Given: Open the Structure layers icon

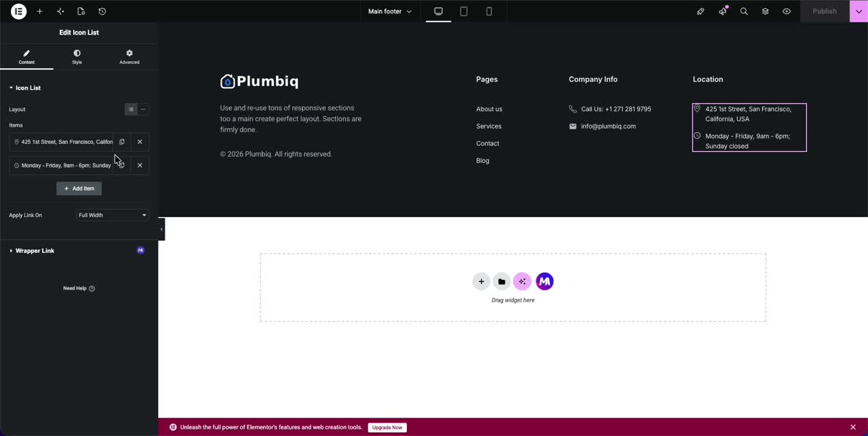Looking at the screenshot, I should point(765,12).
